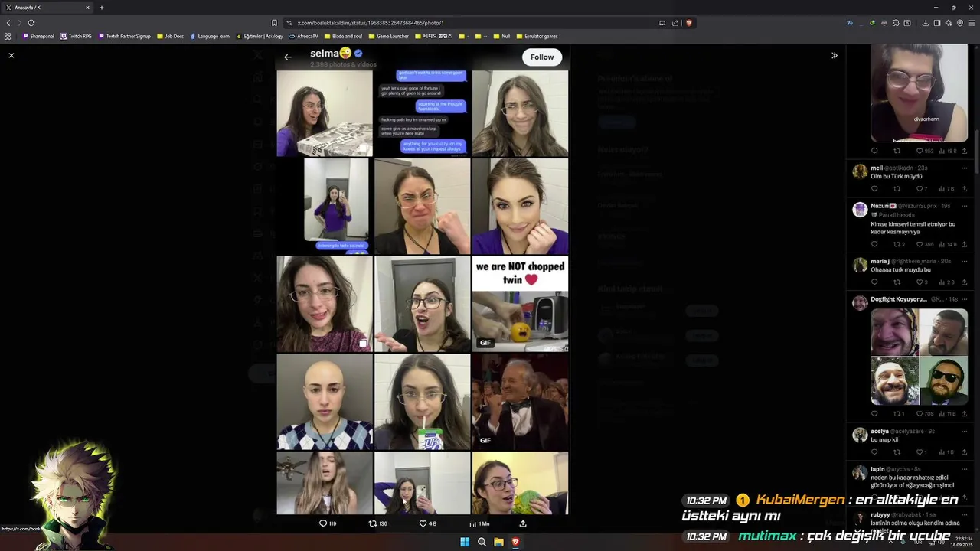This screenshot has height=551, width=980.
Task: Open the bald head photo thumbnail
Action: [x=325, y=402]
